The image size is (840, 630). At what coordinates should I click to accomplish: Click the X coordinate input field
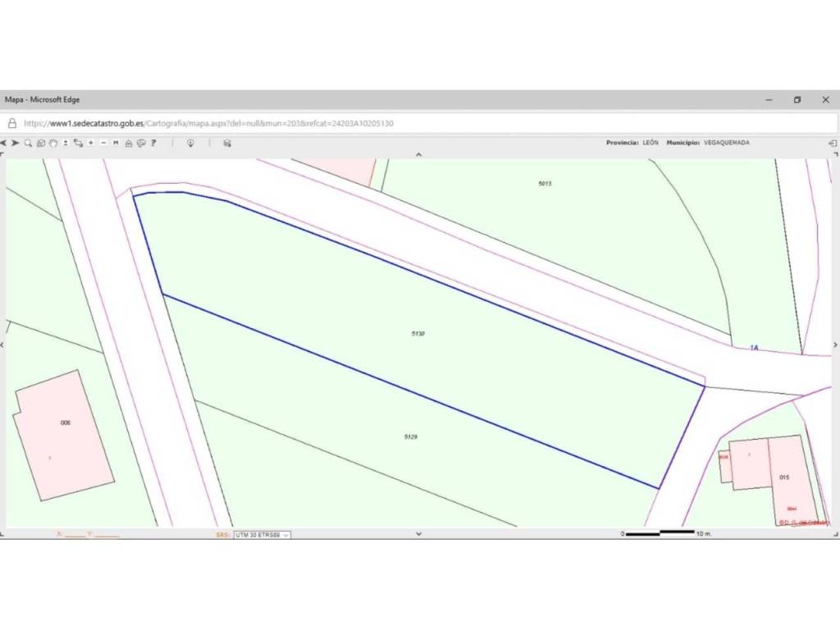pyautogui.click(x=75, y=535)
